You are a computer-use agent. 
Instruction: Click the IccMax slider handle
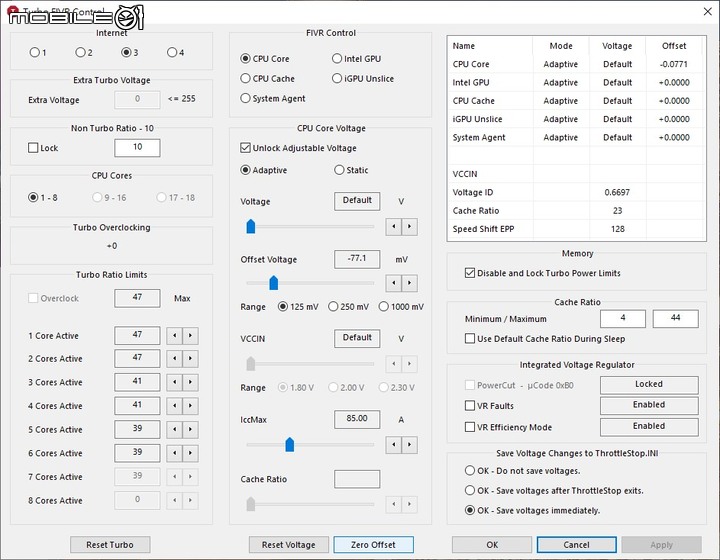coord(290,444)
